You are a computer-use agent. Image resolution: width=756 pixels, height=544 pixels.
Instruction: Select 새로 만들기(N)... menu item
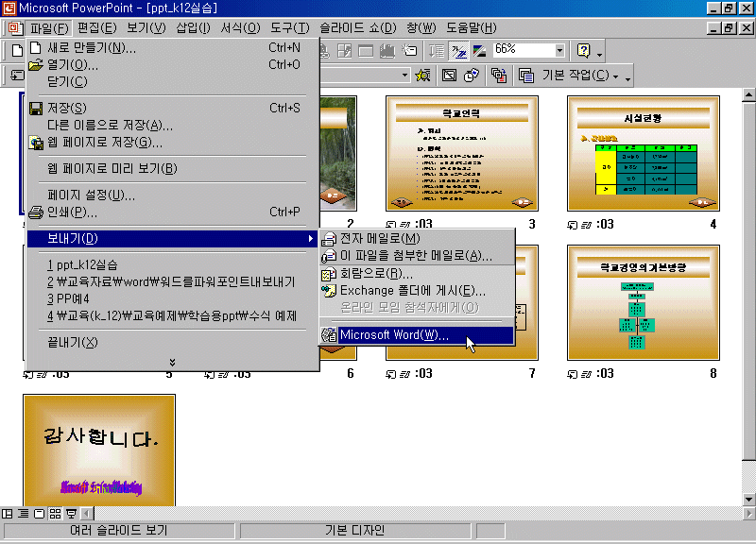coord(173,48)
